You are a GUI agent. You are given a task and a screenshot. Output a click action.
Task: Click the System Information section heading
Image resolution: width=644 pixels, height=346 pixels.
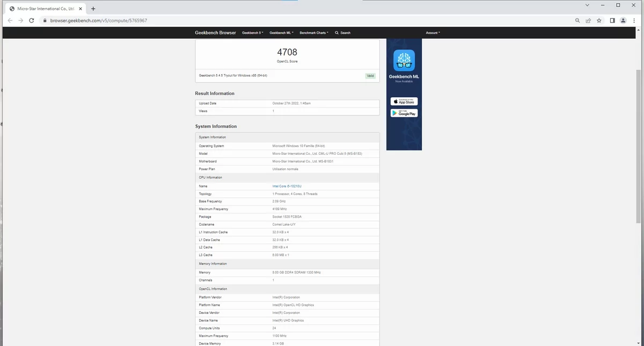click(x=216, y=126)
